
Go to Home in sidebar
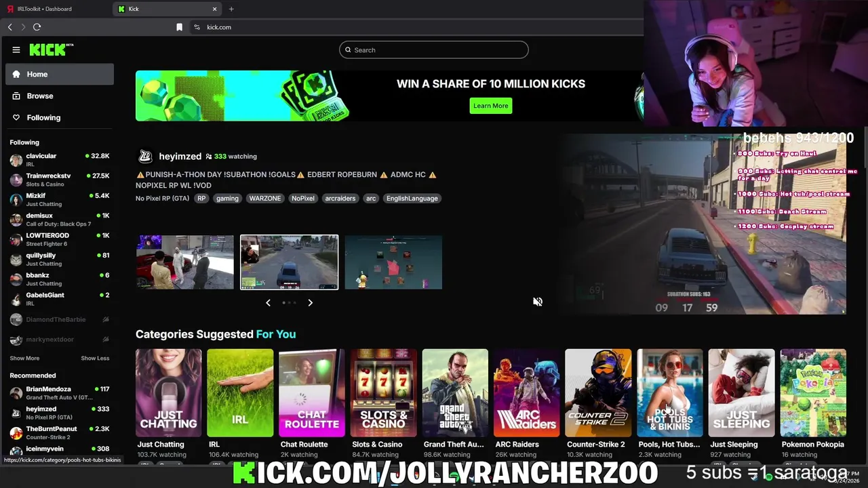point(60,75)
